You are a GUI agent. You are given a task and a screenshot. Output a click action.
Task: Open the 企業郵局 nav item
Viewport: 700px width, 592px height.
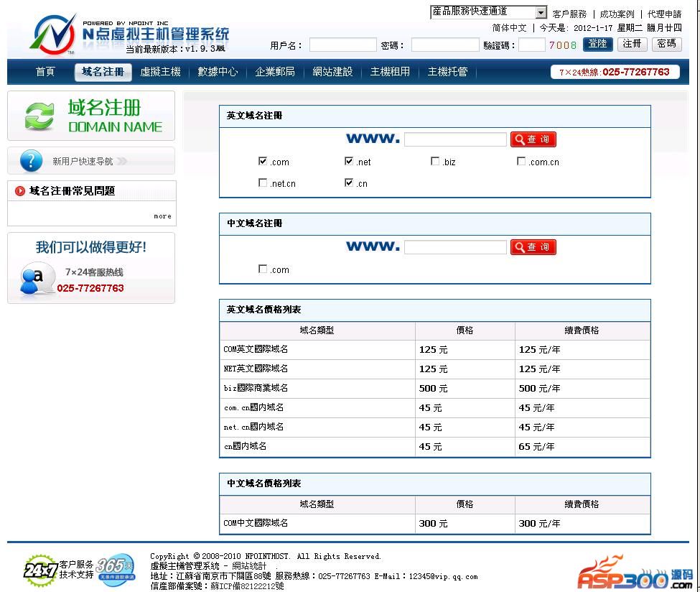pyautogui.click(x=275, y=72)
